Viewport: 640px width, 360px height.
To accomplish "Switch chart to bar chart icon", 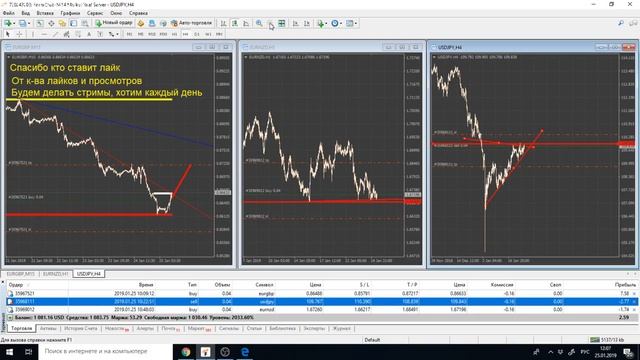I will pos(223,23).
